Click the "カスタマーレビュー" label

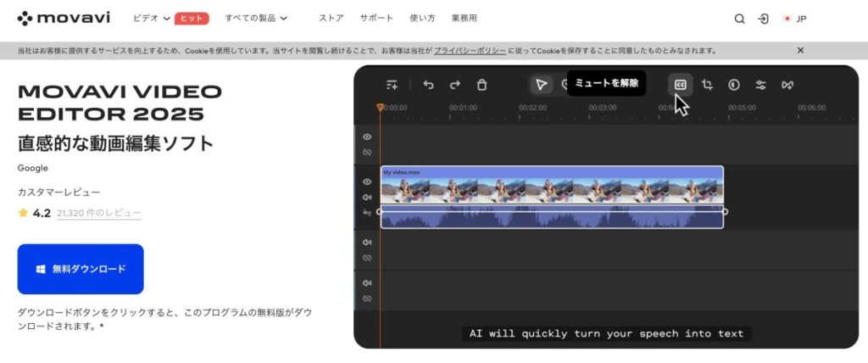click(x=58, y=193)
